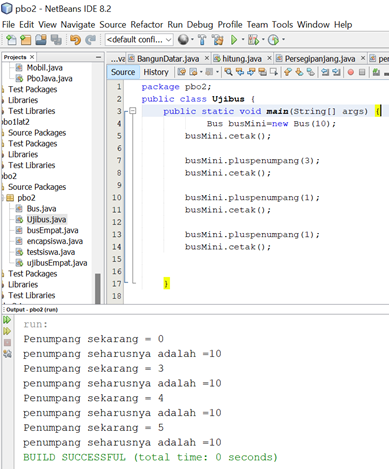389x469 pixels.
Task: Open the Debug Project dropdown arrow
Action: (263, 40)
